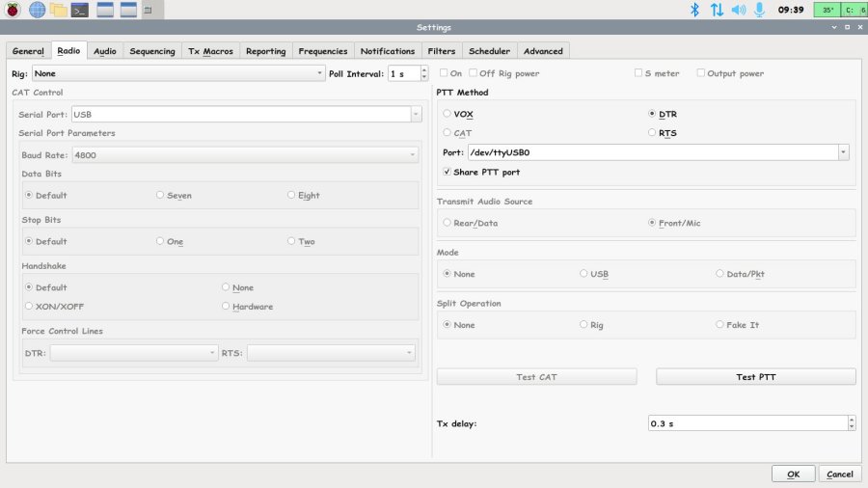Click the PTT Port text field

coord(653,152)
